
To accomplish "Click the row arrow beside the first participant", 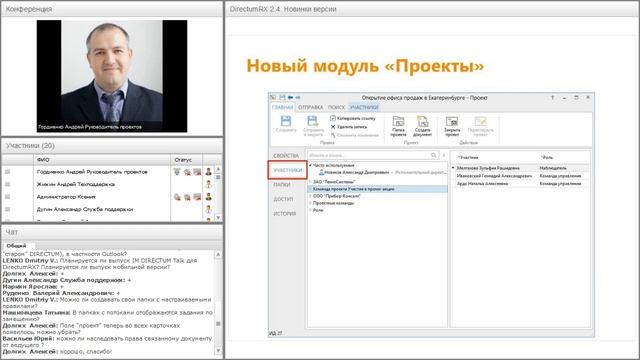I will click(x=453, y=168).
